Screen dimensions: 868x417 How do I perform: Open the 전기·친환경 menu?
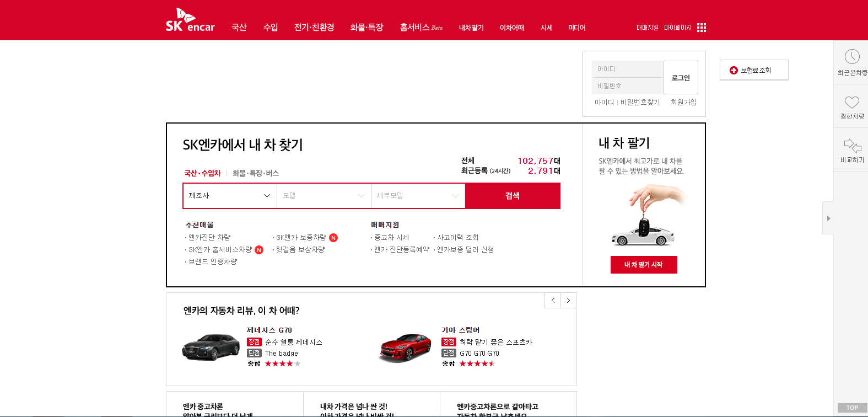click(x=314, y=27)
